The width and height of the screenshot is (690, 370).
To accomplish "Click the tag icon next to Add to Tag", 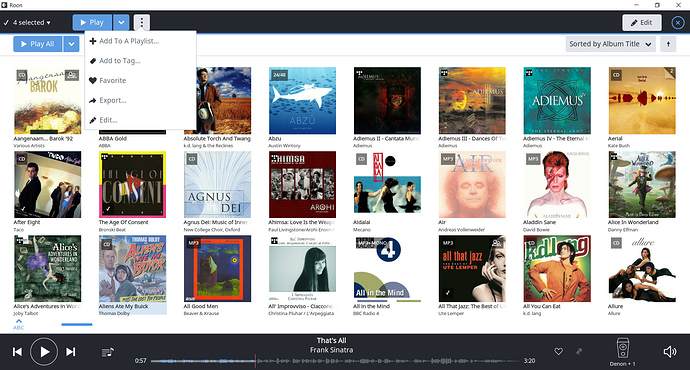I will 92,61.
